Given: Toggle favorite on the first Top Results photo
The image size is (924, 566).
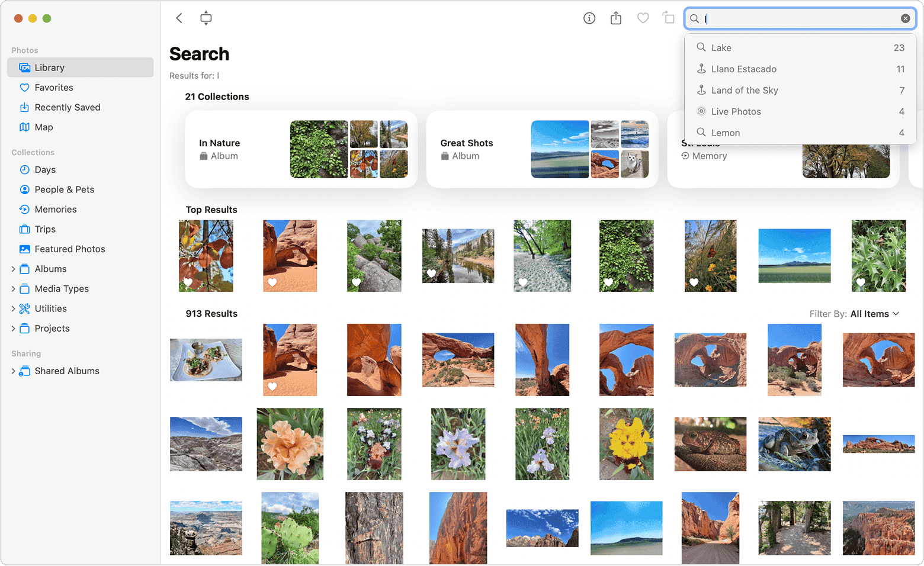Looking at the screenshot, I should 188,282.
